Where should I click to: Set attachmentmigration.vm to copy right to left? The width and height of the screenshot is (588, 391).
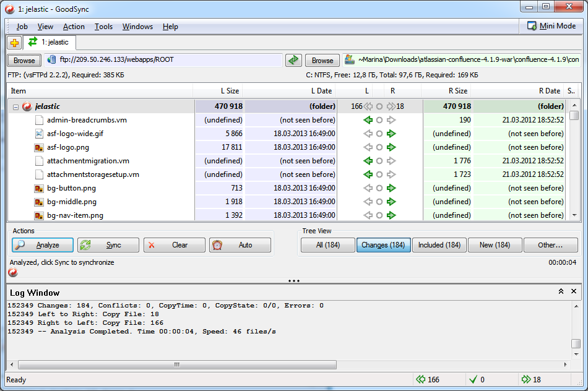[x=368, y=161]
